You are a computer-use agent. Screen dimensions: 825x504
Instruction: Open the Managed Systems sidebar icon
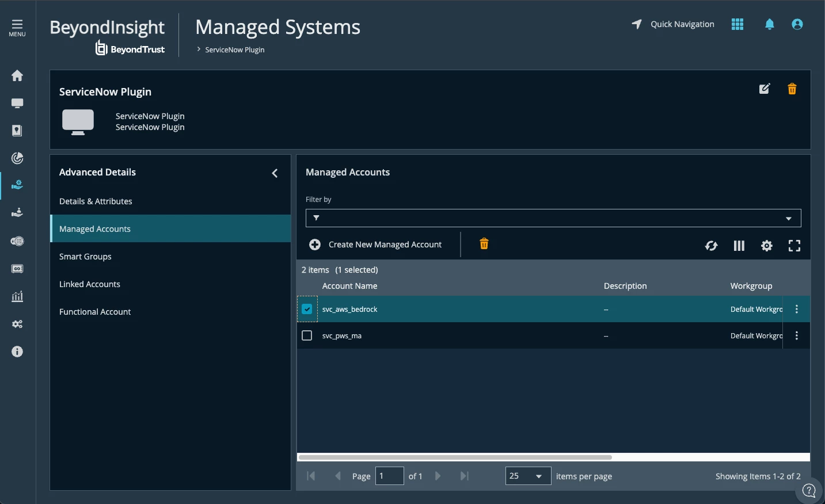(17, 185)
